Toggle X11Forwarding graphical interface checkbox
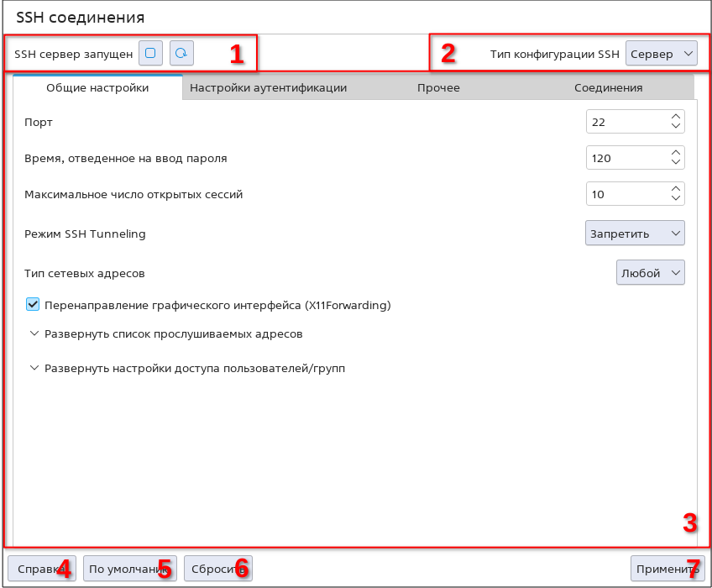 click(x=33, y=305)
